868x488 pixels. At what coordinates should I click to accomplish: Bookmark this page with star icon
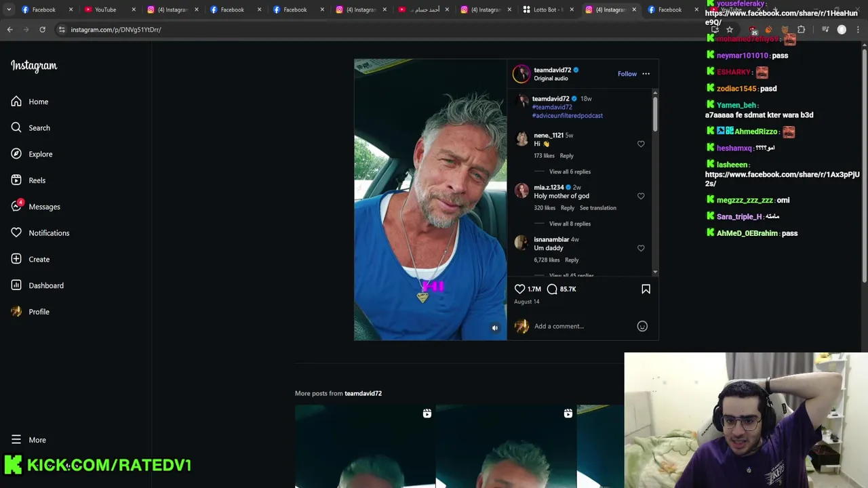point(730,30)
